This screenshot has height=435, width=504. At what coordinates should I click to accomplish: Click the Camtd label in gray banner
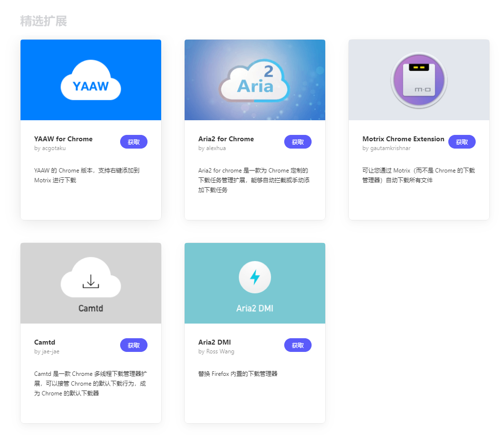pos(91,308)
